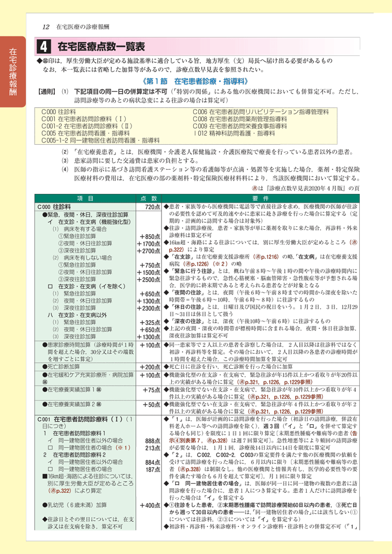Click the '+200点' value for 死亡診断加算

[150, 367]
